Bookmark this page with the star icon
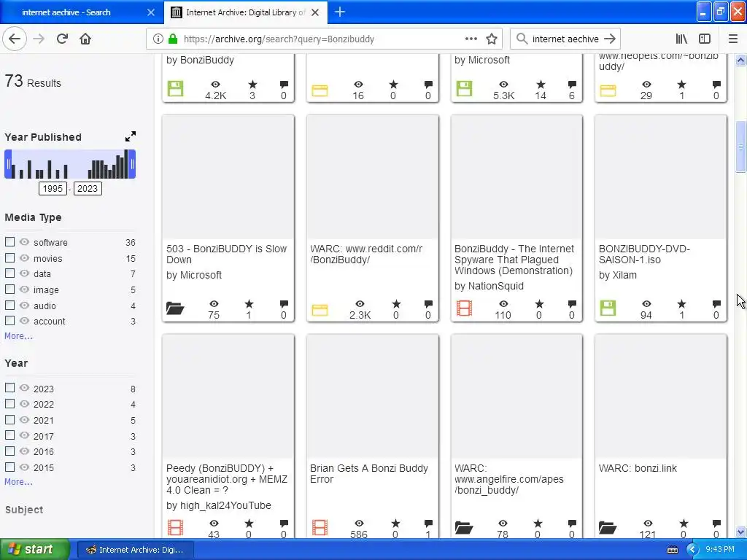Viewport: 747px width, 560px height. pyautogui.click(x=492, y=39)
